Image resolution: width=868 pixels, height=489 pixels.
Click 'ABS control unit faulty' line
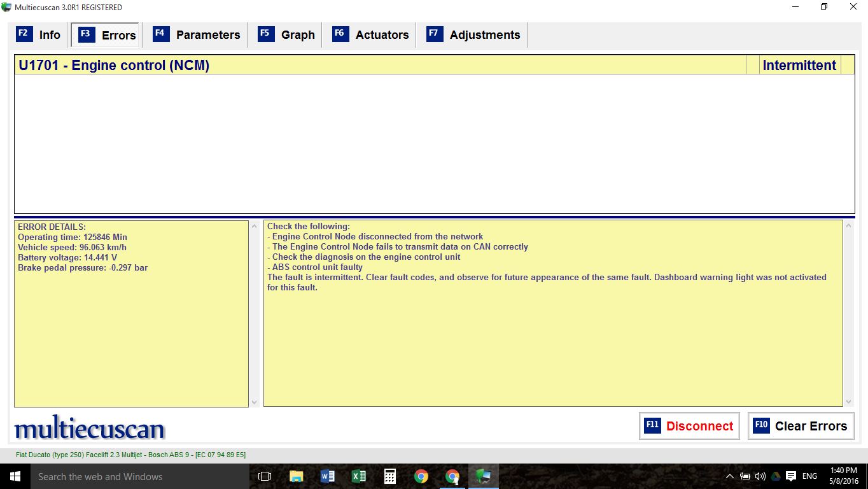315,267
